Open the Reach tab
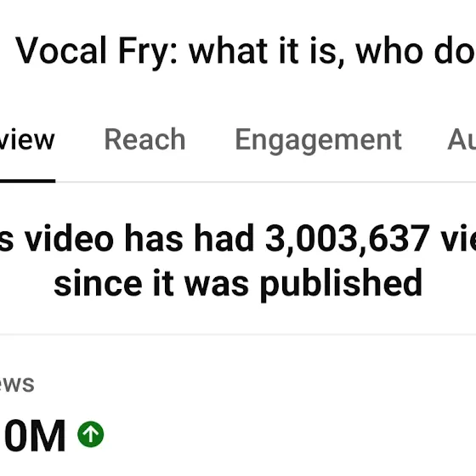Screen dimensions: 476x476 tap(144, 139)
